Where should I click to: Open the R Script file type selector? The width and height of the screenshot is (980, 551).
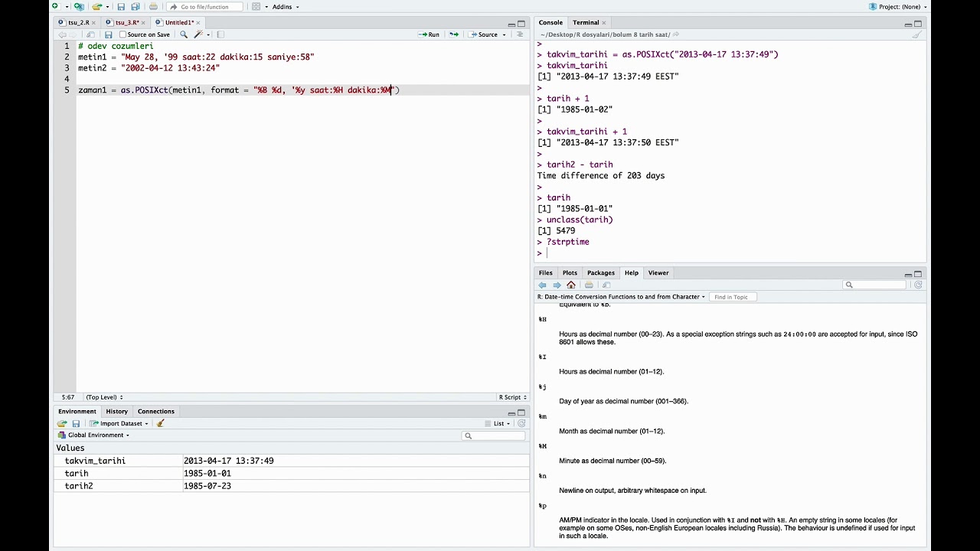[513, 397]
